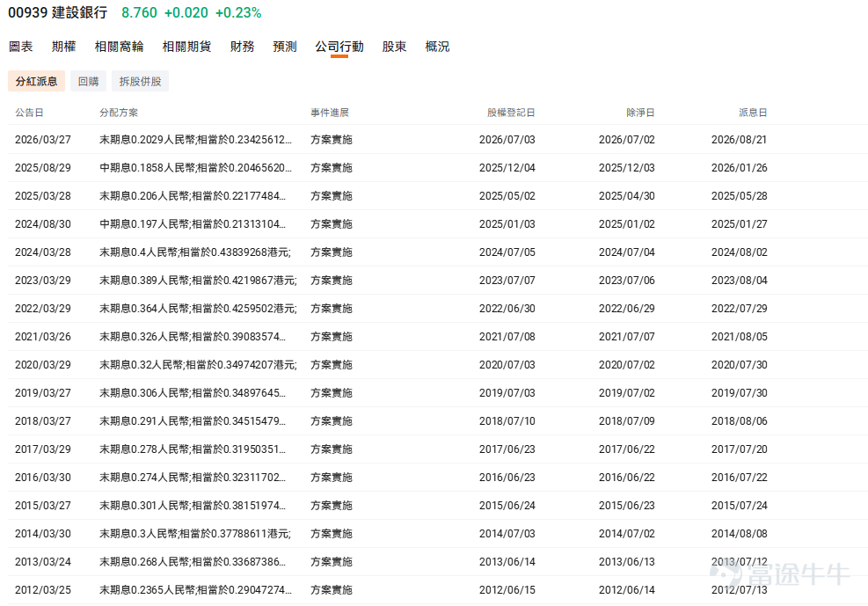The height and width of the screenshot is (606, 868).
Task: Select announcement date 2016/03/30
Action: 43,478
